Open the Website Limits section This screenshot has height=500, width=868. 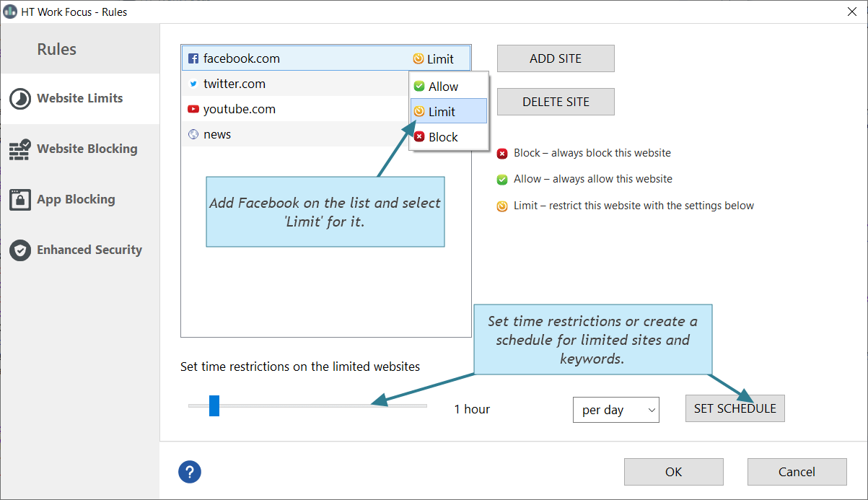[79, 99]
